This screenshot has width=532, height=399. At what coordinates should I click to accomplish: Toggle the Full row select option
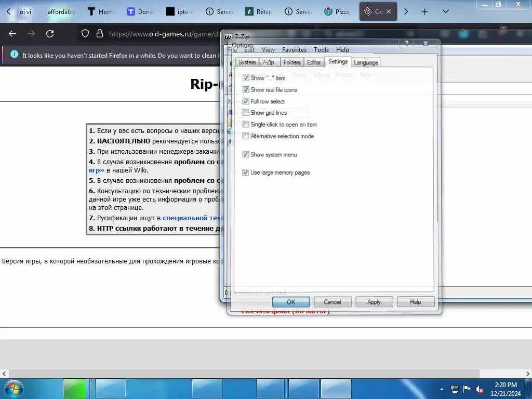coord(246,101)
